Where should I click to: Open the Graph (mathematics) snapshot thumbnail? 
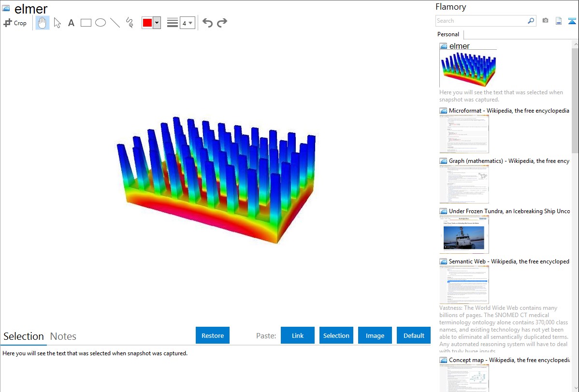tap(464, 184)
